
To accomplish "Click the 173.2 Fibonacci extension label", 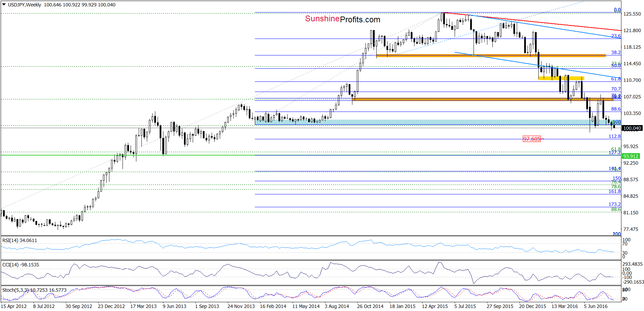I will (615, 204).
